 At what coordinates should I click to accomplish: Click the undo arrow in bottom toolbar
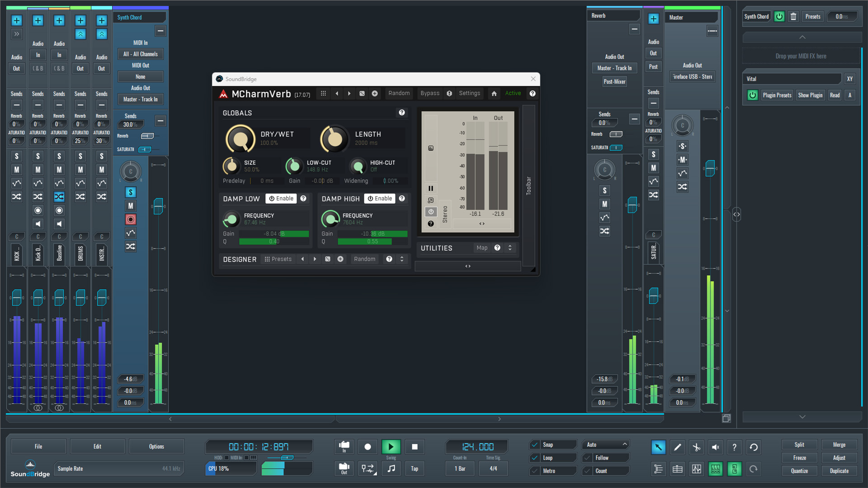click(753, 447)
